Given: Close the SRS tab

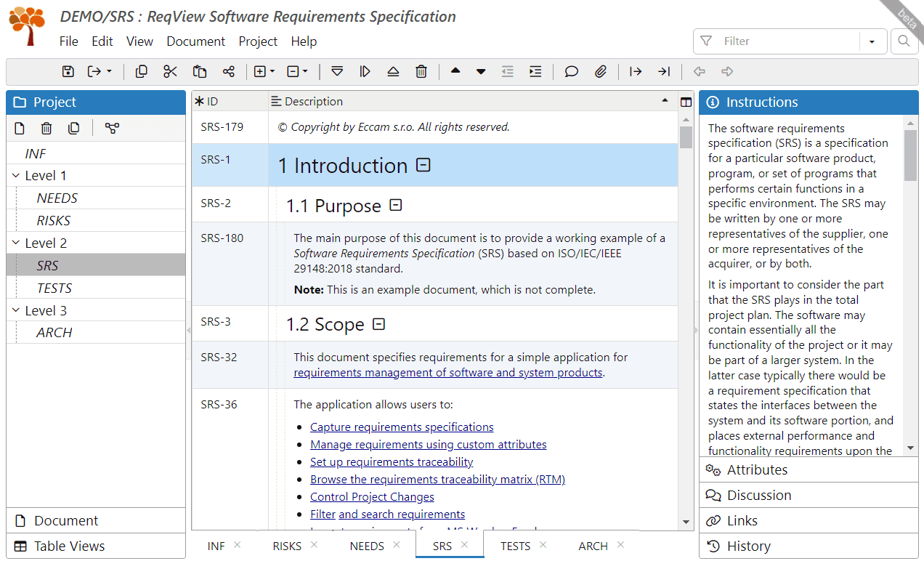Looking at the screenshot, I should [465, 545].
